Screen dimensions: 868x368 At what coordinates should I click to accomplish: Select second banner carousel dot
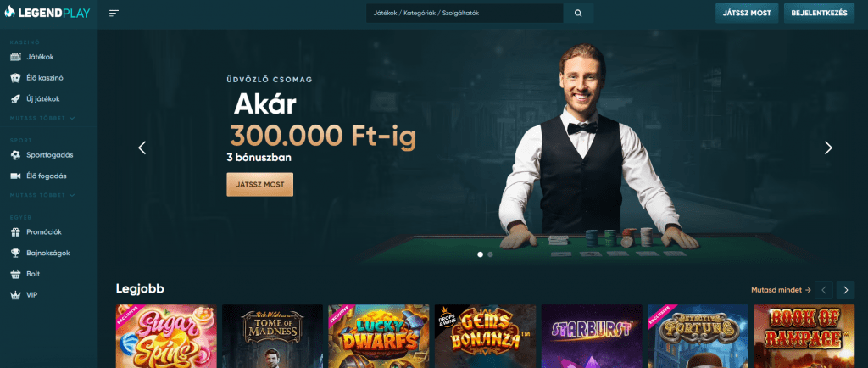[x=491, y=254]
